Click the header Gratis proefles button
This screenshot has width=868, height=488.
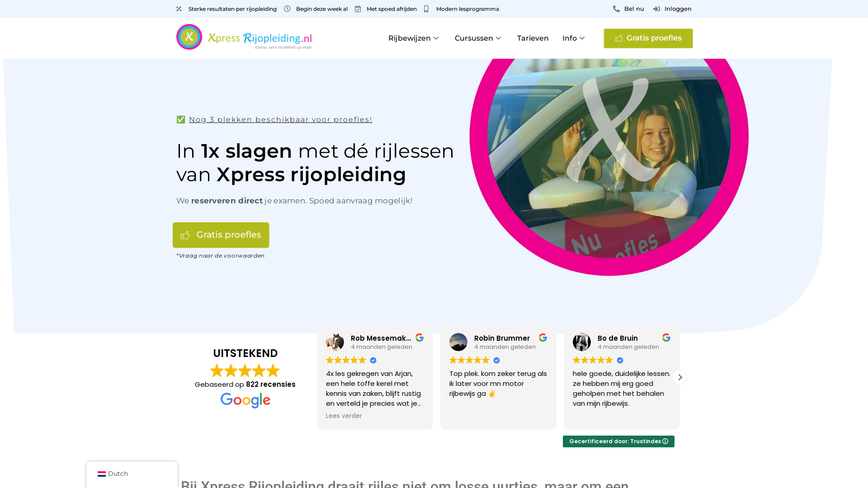648,38
